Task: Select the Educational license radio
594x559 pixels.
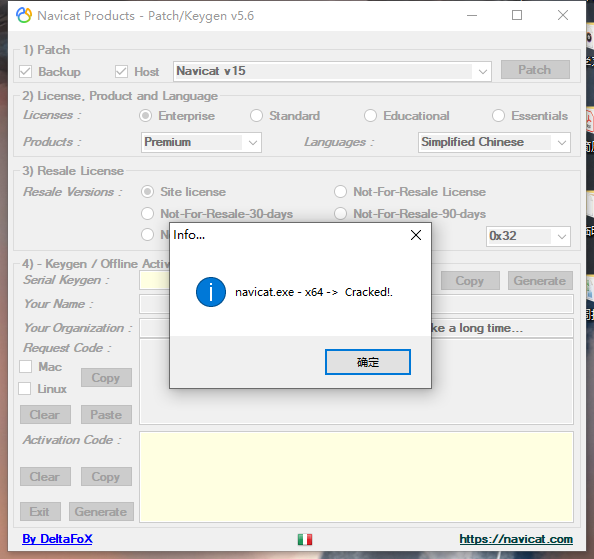Action: click(x=370, y=116)
